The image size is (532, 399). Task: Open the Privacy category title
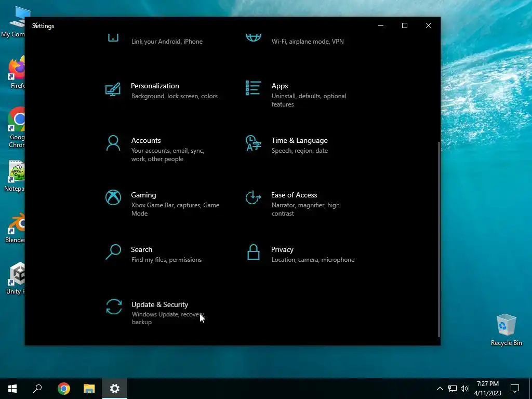[x=282, y=249]
